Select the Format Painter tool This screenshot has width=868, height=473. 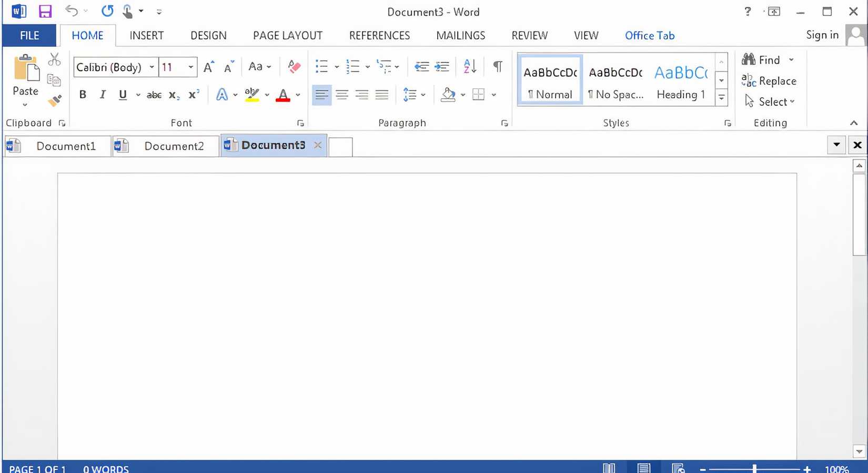[x=55, y=100]
